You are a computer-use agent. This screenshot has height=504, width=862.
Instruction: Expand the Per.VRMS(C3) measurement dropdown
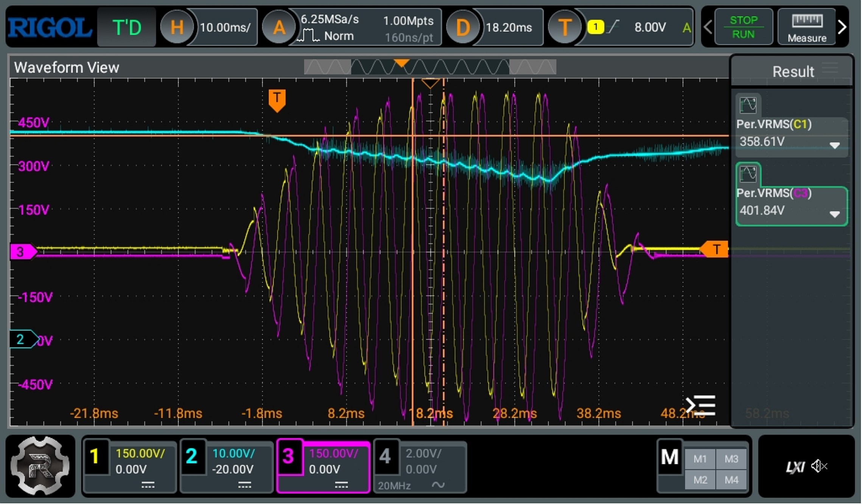835,214
